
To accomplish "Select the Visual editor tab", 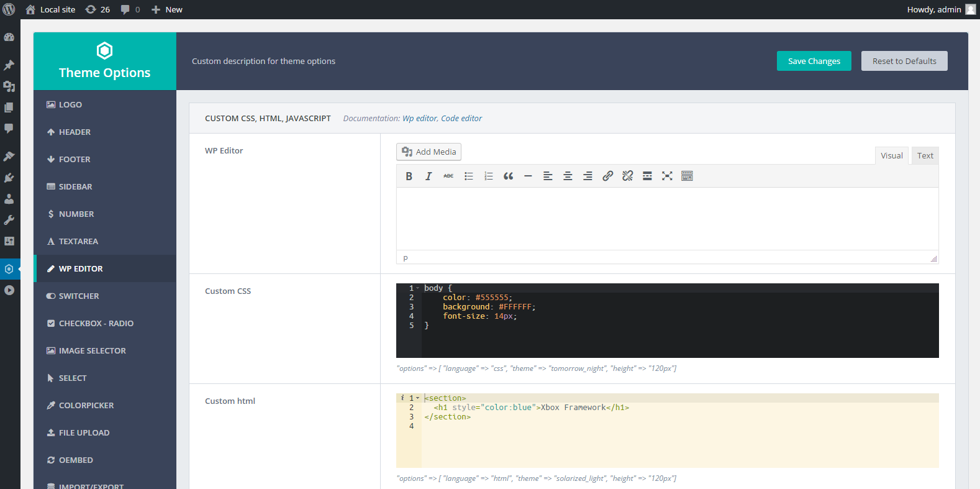I will pyautogui.click(x=891, y=156).
